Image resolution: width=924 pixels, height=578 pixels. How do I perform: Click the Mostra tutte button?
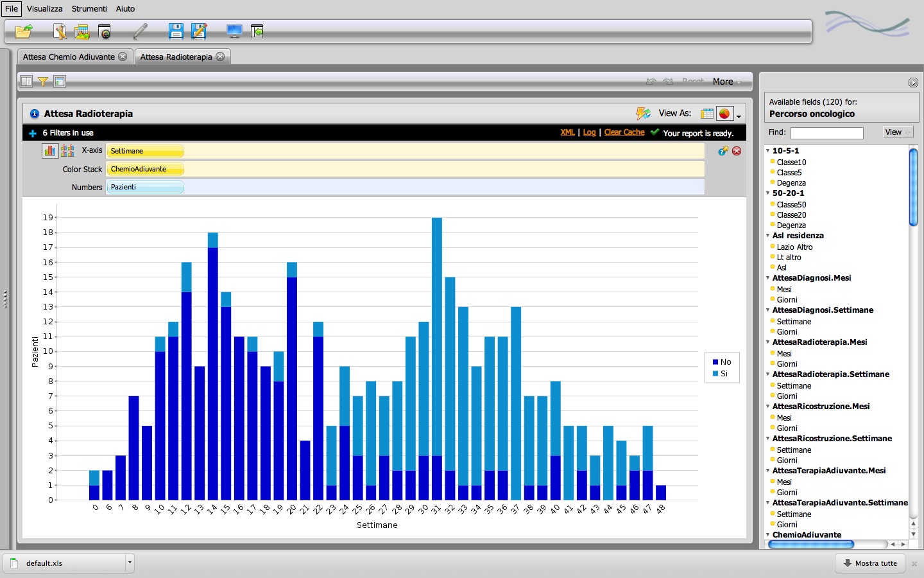870,563
